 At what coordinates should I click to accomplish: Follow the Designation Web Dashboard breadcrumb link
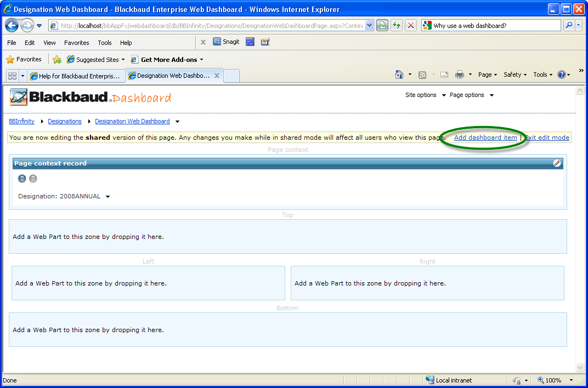click(x=132, y=121)
